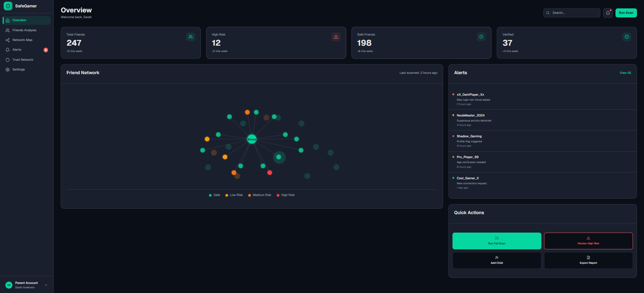Click the High Risk warning triangle icon
The width and height of the screenshot is (644, 293).
pos(336,37)
